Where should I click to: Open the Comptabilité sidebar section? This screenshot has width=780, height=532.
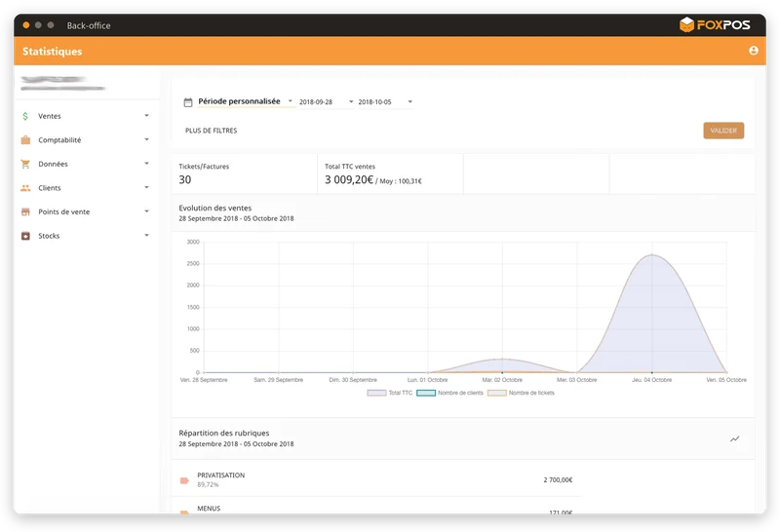point(85,139)
